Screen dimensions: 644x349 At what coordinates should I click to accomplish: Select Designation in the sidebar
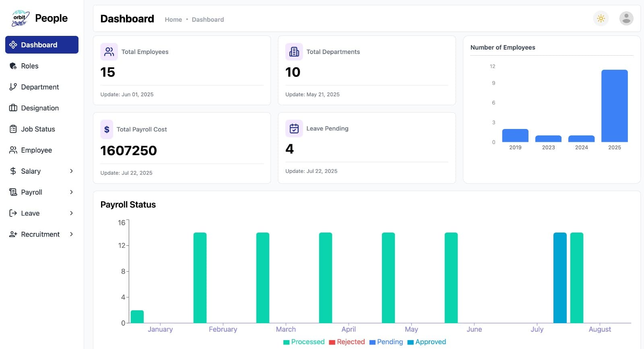(42, 108)
